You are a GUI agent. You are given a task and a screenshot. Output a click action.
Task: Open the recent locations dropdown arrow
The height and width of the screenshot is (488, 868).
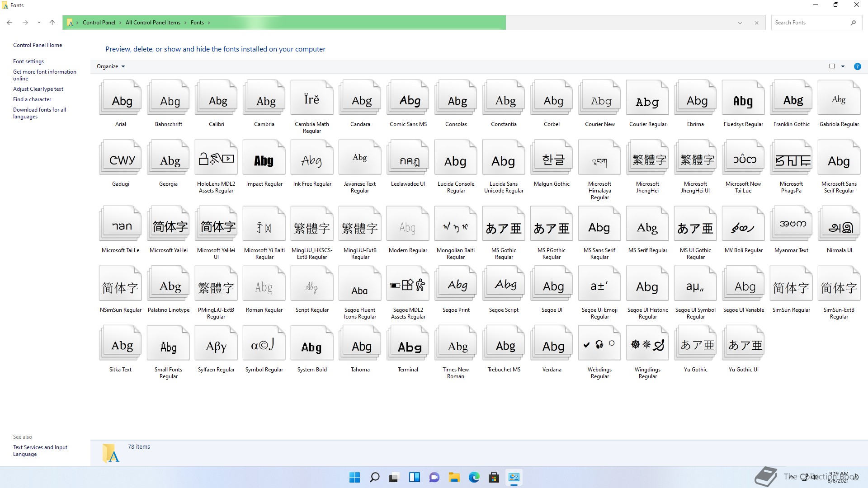39,23
